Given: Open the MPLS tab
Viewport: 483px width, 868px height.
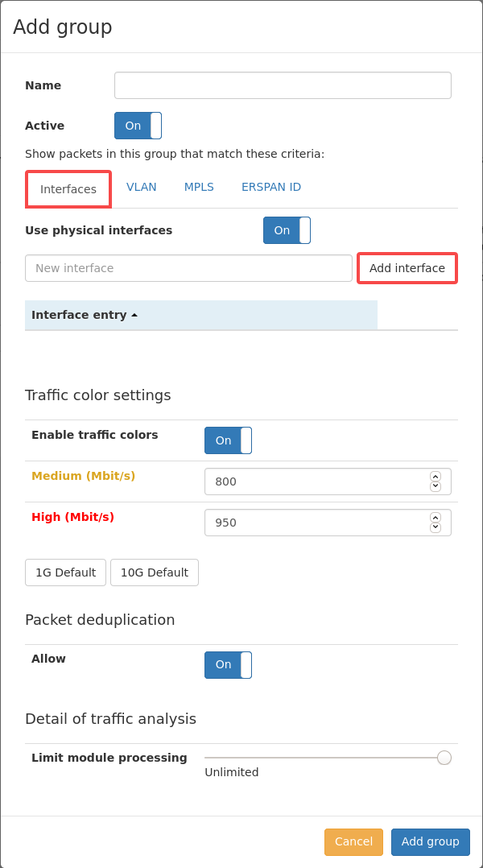Looking at the screenshot, I should 199,187.
